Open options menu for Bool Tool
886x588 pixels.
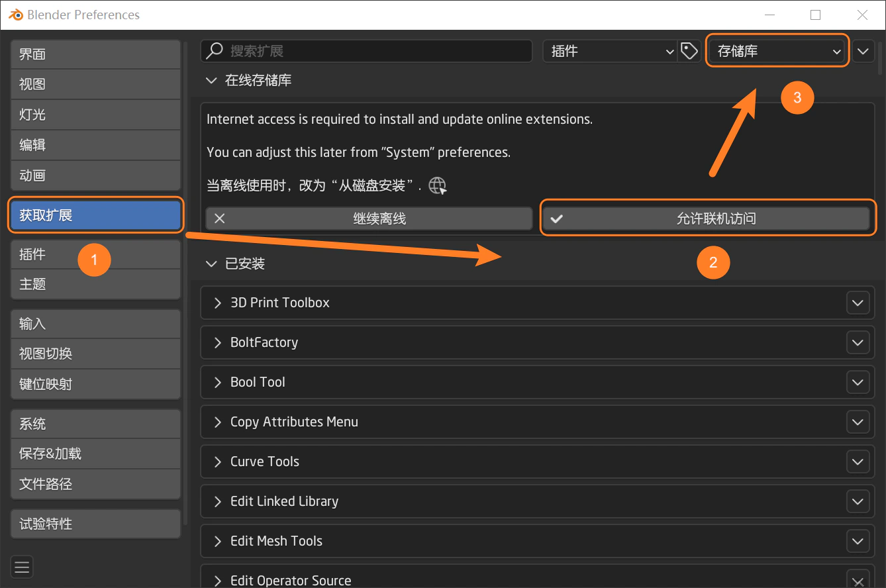click(858, 382)
